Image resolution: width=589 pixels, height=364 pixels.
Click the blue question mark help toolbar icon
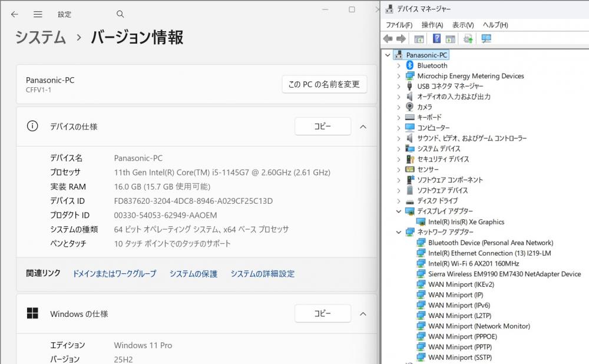coord(436,38)
